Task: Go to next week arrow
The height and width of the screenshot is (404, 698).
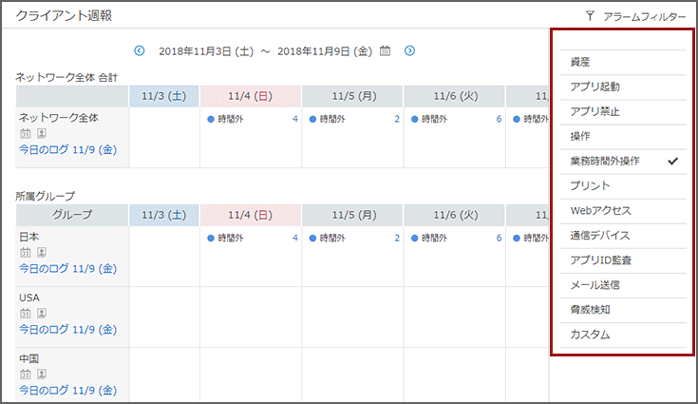Action: pos(410,51)
